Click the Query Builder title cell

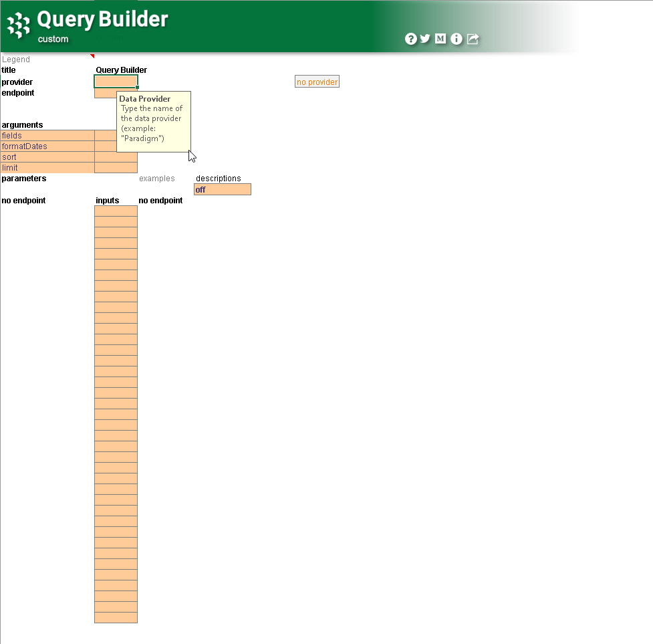click(120, 70)
